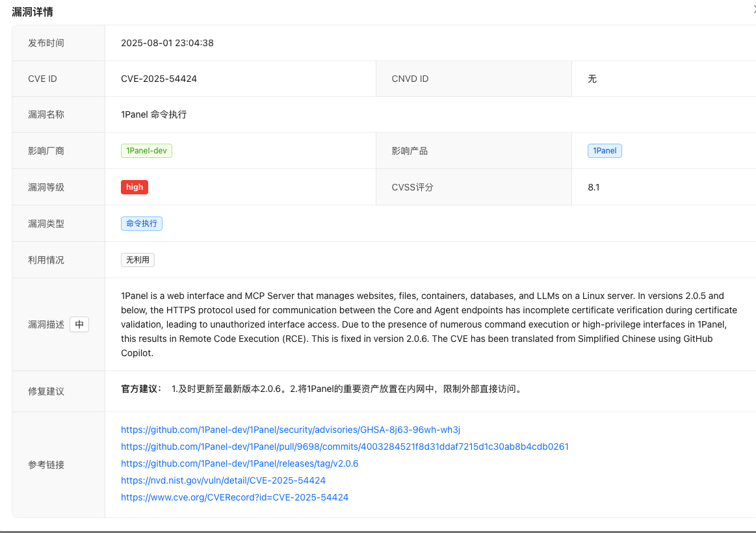Screen dimensions: 756x533
Task: Open the nvd.nist.gov CVE-2025-54424 link
Action: click(x=223, y=480)
